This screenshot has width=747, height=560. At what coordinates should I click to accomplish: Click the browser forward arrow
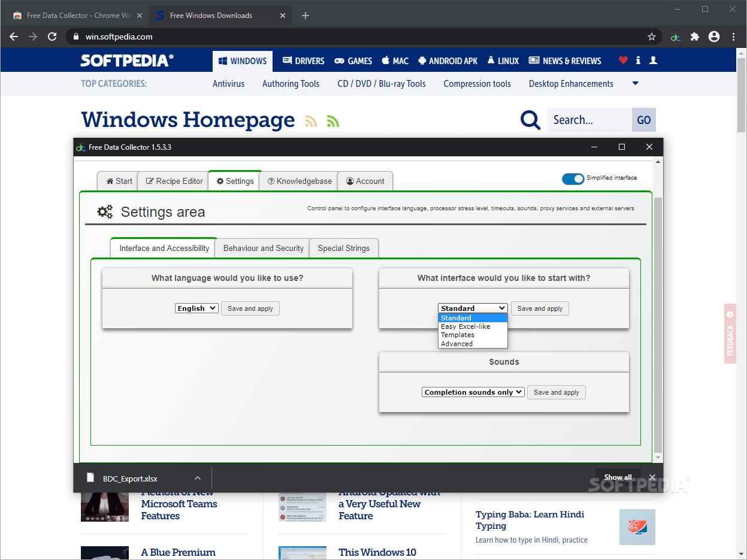pyautogui.click(x=33, y=37)
